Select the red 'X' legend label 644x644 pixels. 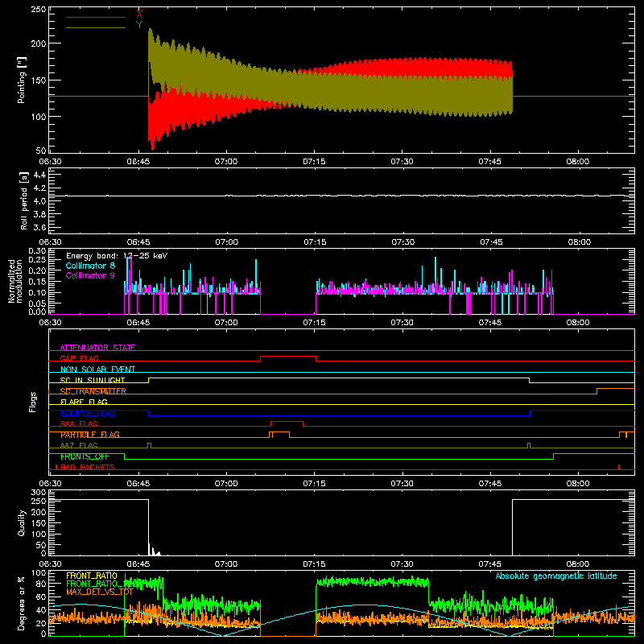tap(139, 14)
